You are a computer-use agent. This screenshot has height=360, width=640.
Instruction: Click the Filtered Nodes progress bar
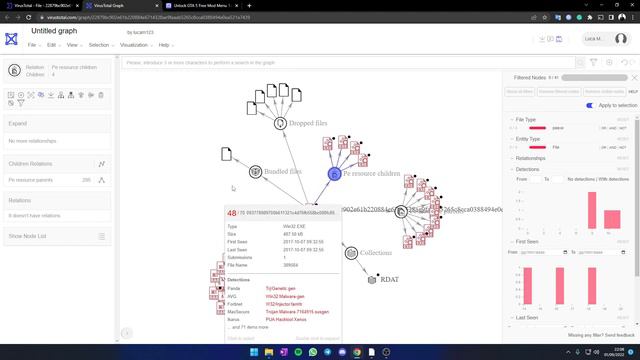coord(594,78)
